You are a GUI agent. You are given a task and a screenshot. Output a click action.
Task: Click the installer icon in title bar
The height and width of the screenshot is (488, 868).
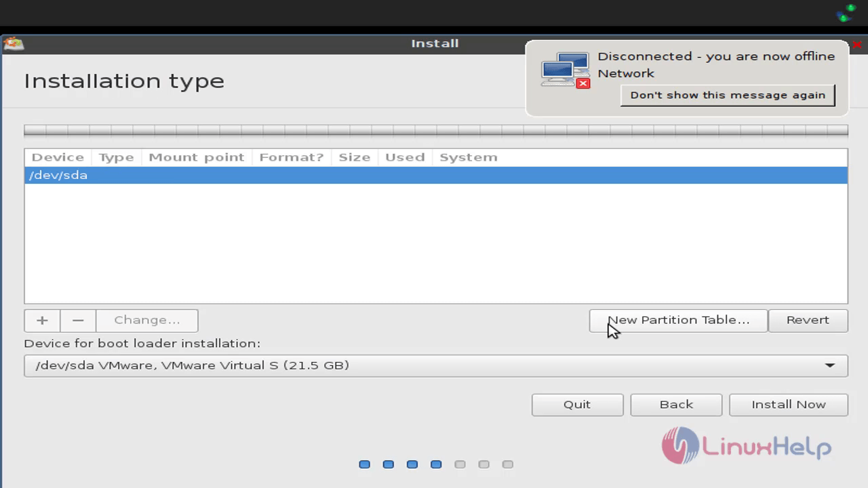(14, 43)
